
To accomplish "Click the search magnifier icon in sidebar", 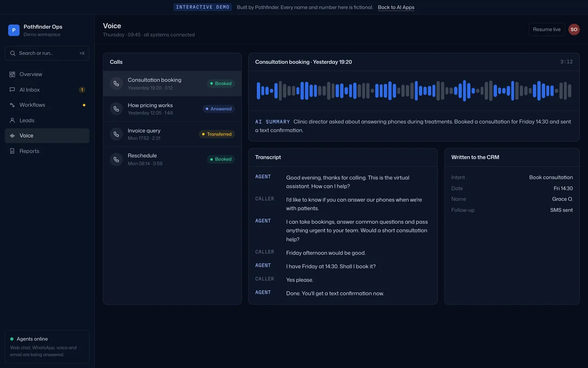I will pyautogui.click(x=13, y=53).
